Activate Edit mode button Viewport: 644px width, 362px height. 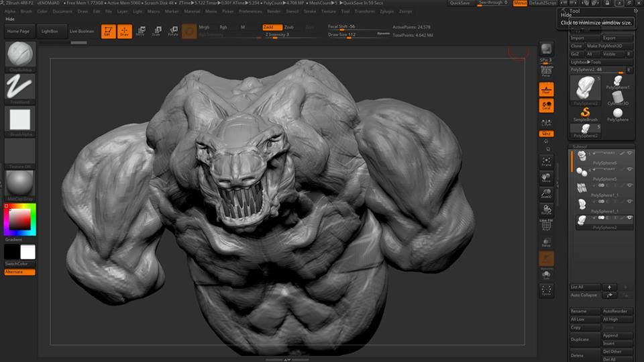tap(108, 32)
